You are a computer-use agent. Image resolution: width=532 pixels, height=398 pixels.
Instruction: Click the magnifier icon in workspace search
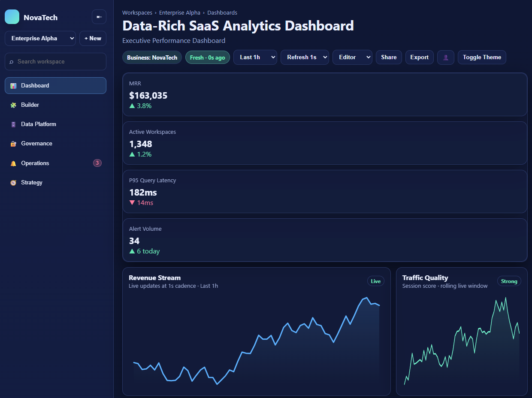pos(11,61)
